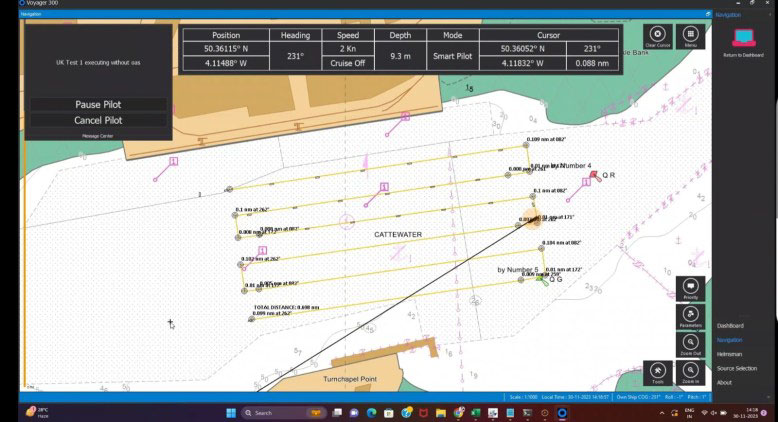The width and height of the screenshot is (778, 422).
Task: Open the Tools icon
Action: click(x=657, y=372)
